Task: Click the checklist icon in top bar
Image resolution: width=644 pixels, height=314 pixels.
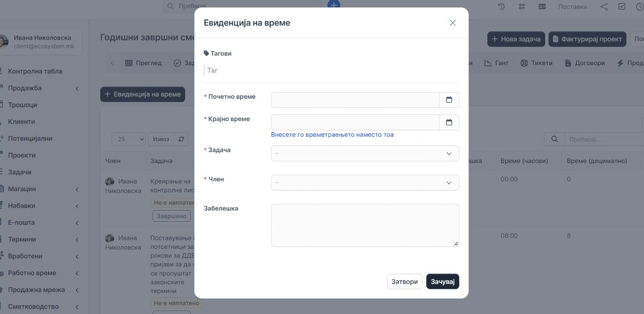Action: (622, 6)
